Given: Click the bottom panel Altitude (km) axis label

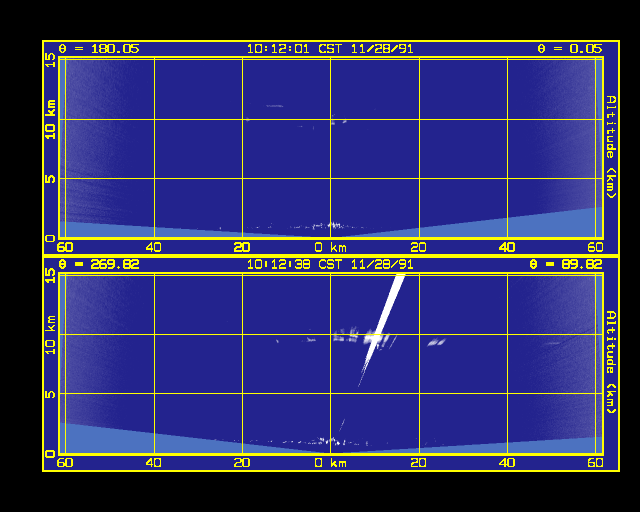Looking at the screenshot, I should click(x=611, y=363).
